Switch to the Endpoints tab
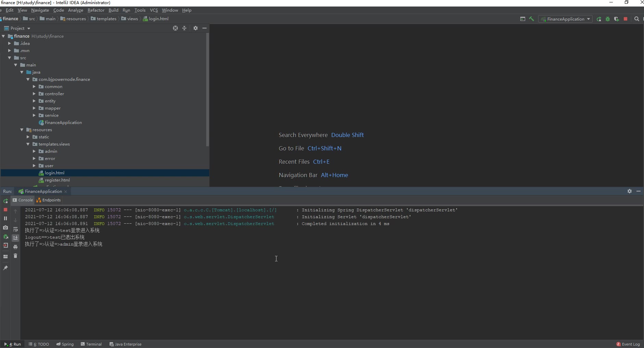 point(49,200)
